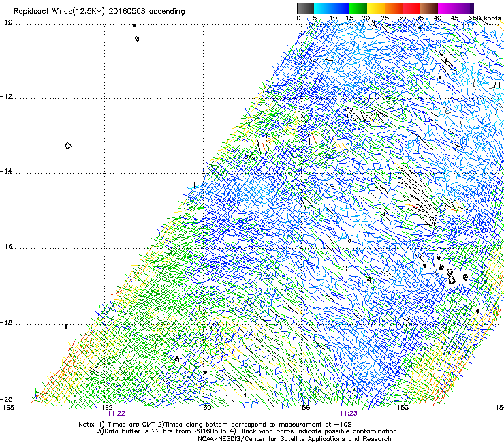This screenshot has height=443, width=504.
Task: Click the "-165" longitude axis label
Action: coord(7,408)
